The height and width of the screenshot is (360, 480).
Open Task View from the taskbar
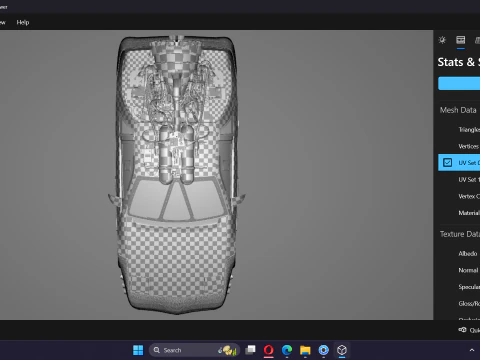250,350
